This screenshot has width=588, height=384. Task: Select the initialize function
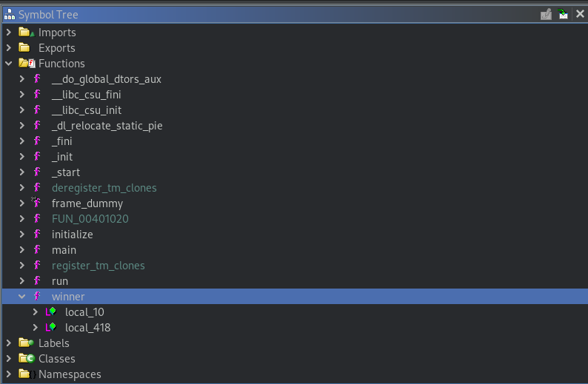(x=73, y=234)
